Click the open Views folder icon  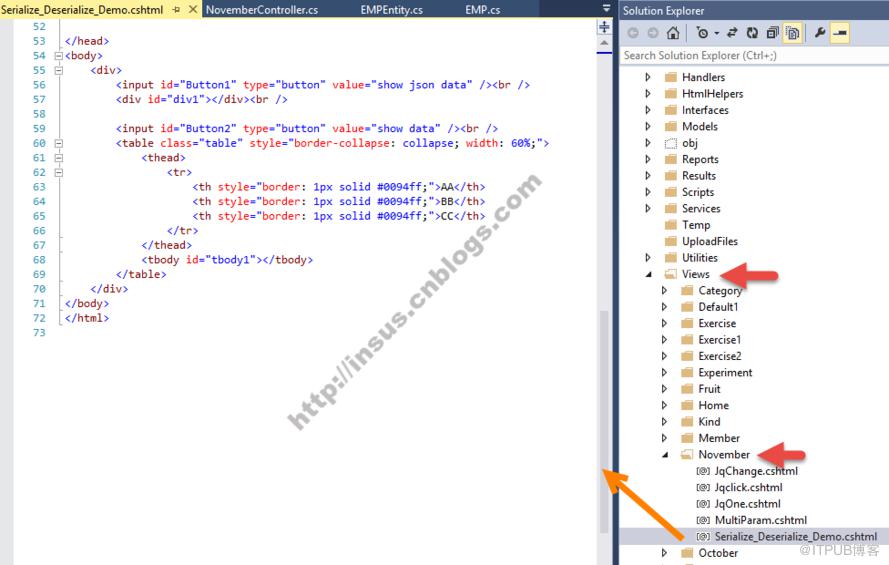point(671,274)
